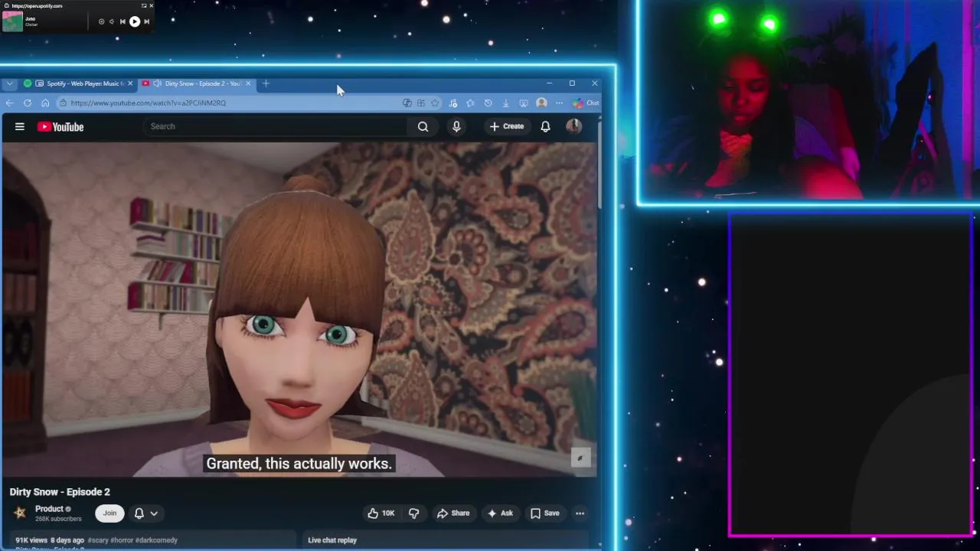Dislike the Dirty Snow video
The height and width of the screenshot is (551, 980).
point(413,513)
